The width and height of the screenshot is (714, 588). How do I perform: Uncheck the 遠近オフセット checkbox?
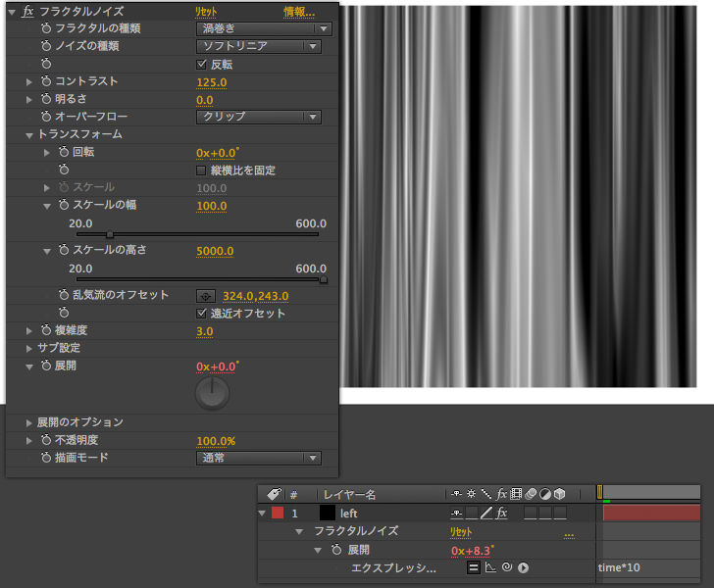click(x=202, y=314)
